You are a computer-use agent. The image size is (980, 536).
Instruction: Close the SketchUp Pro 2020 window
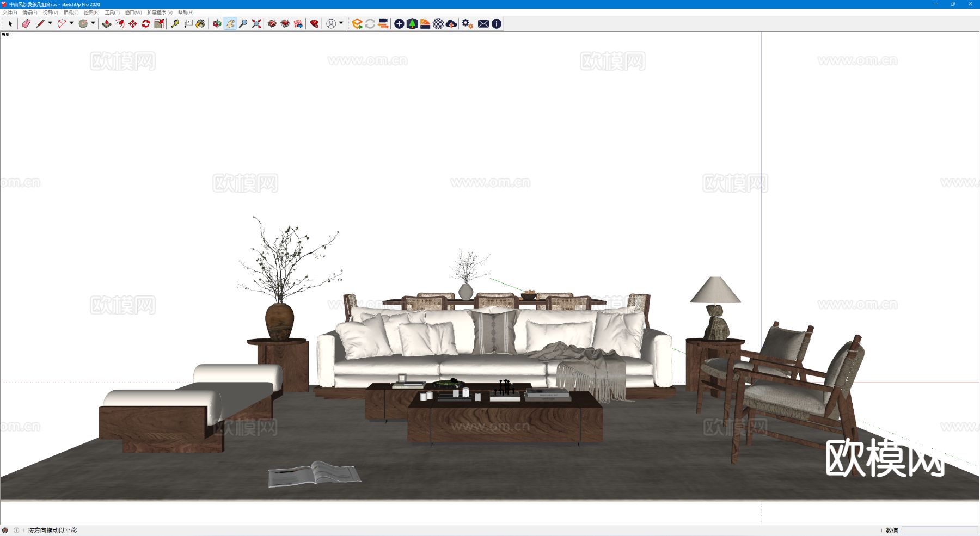(x=970, y=4)
